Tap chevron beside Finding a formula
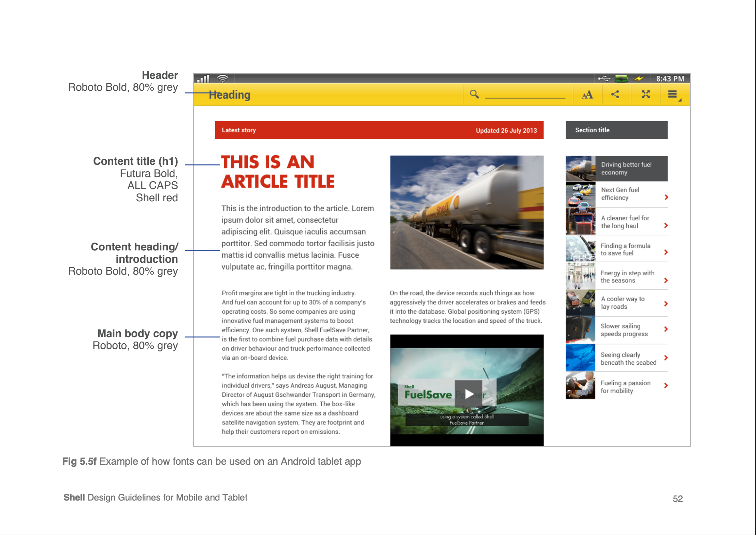The image size is (756, 535). point(666,252)
